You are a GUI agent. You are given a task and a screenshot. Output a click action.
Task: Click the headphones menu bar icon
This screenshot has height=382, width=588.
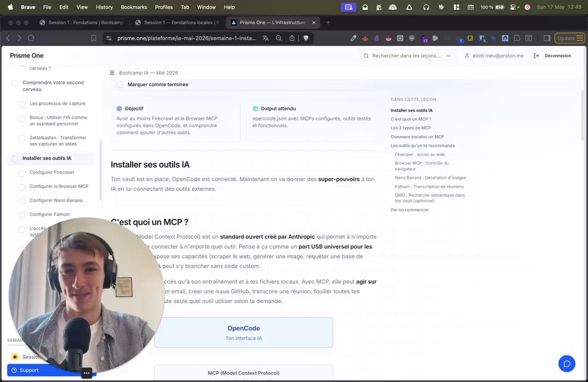[426, 7]
